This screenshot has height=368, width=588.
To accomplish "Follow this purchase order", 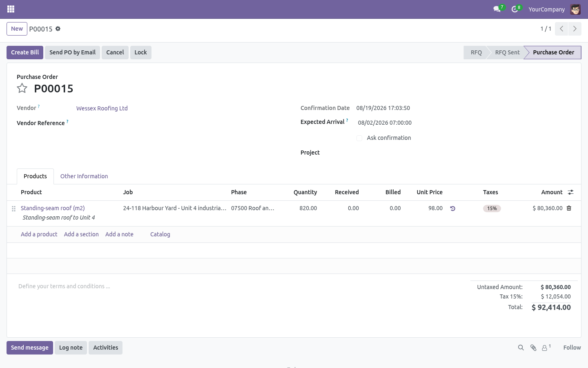I will coord(572,348).
